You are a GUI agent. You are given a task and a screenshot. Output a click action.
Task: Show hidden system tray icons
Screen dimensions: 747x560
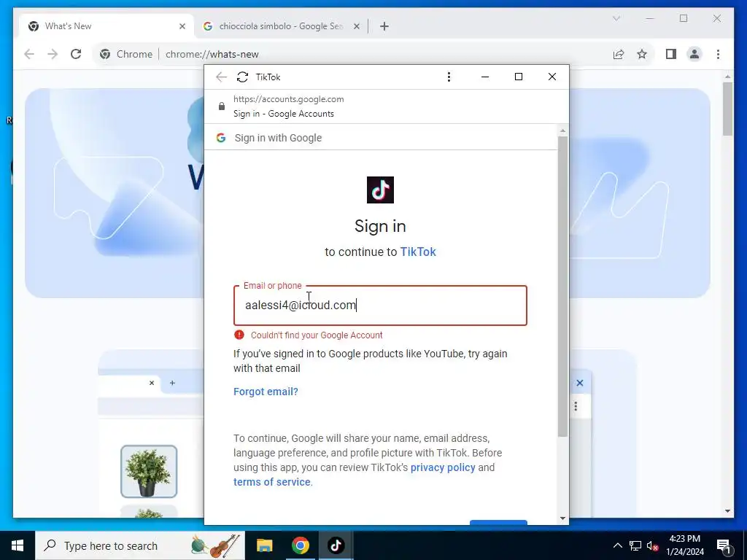point(617,545)
